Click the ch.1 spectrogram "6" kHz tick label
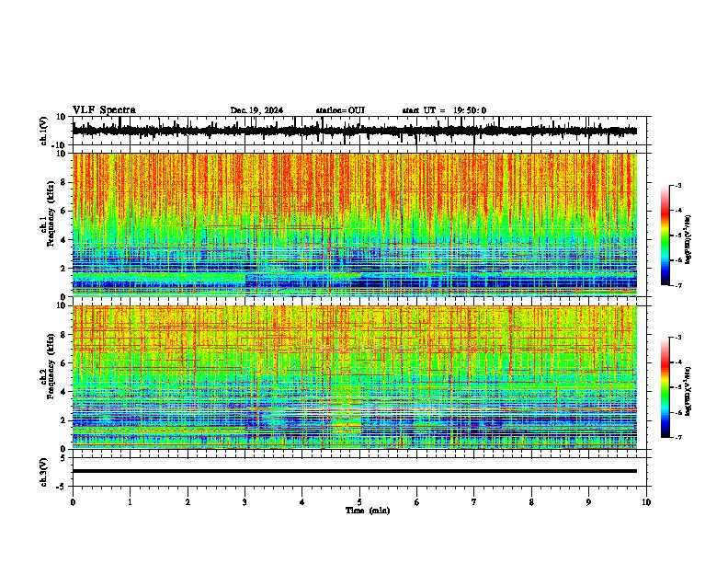728x563 pixels. [63, 211]
